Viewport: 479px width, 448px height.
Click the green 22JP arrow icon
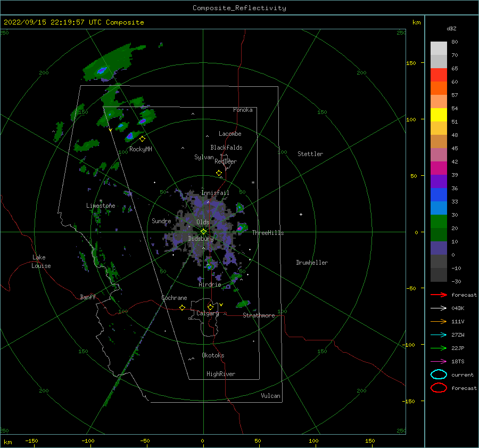(439, 348)
